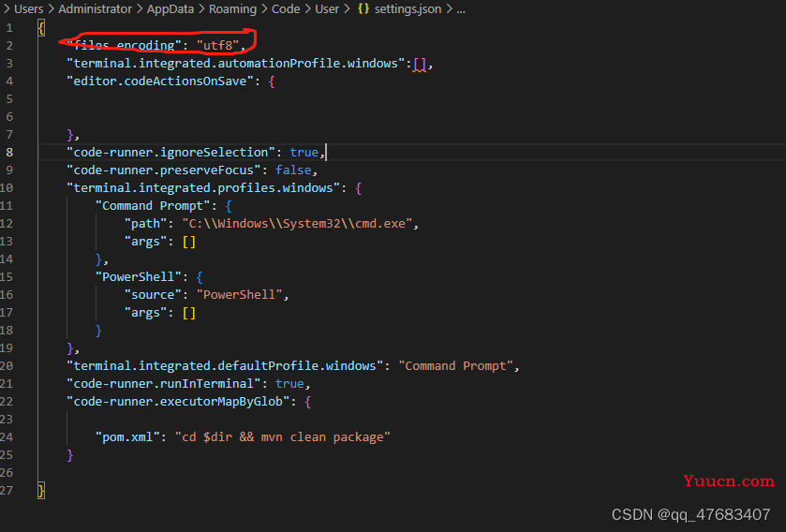Click the "PowerShell" source value string
This screenshot has height=532, width=786.
(x=240, y=294)
